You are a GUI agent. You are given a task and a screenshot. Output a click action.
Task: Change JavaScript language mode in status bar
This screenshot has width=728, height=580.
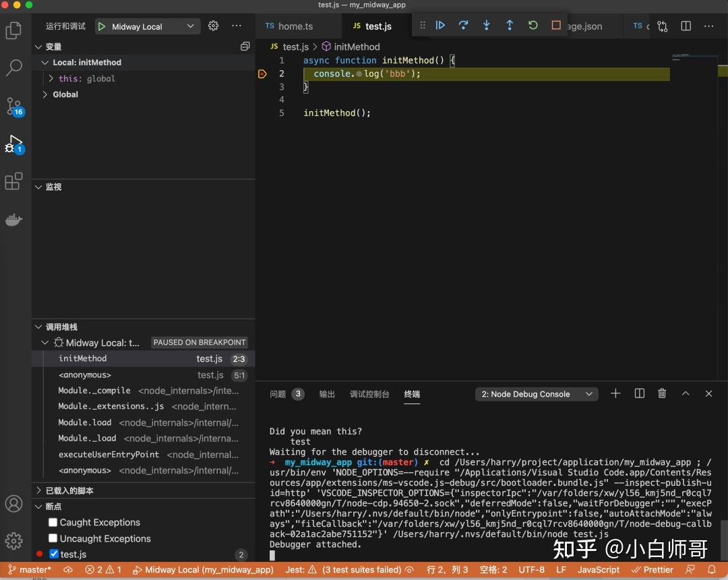click(598, 570)
